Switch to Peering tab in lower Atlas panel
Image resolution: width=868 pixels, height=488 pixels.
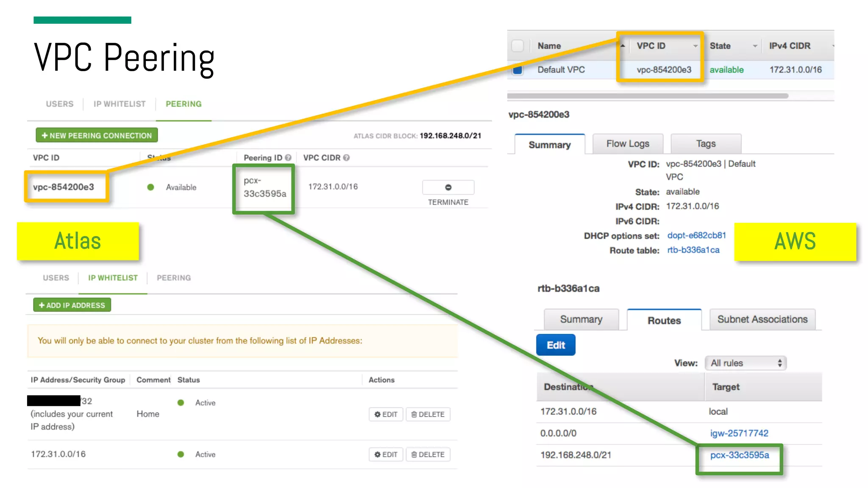174,278
